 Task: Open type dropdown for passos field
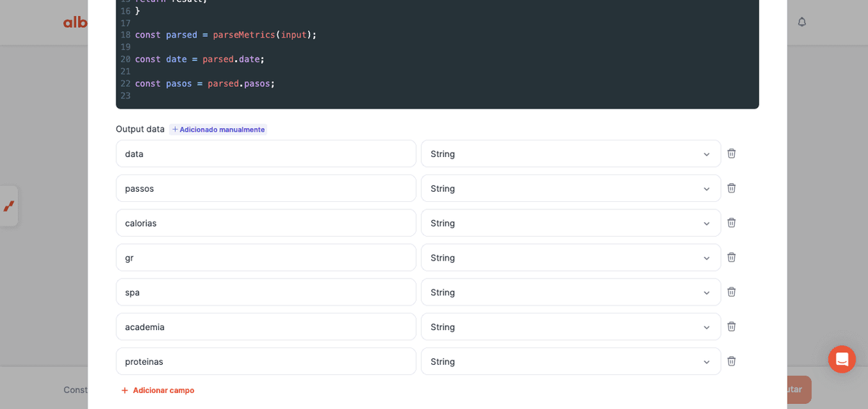[x=571, y=188]
